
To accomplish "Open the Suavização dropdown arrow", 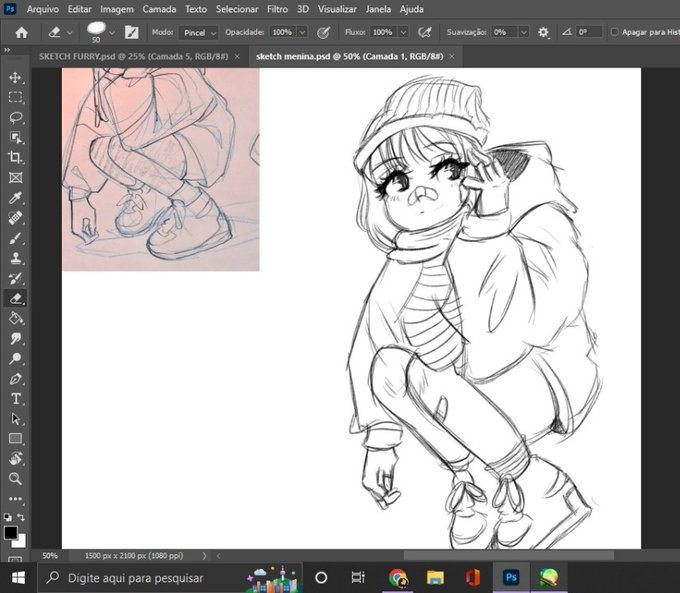I will [x=523, y=32].
